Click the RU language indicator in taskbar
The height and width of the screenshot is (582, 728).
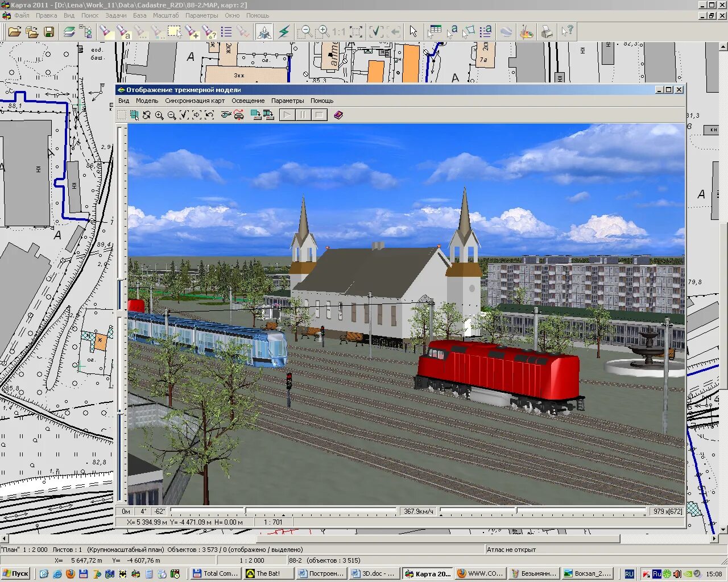point(629,573)
